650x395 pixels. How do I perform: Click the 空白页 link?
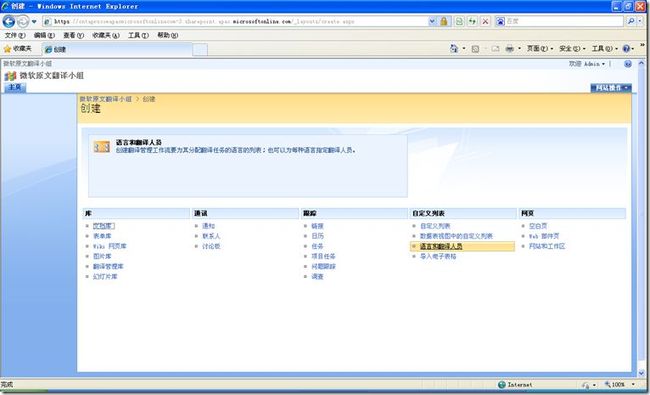(x=538, y=226)
